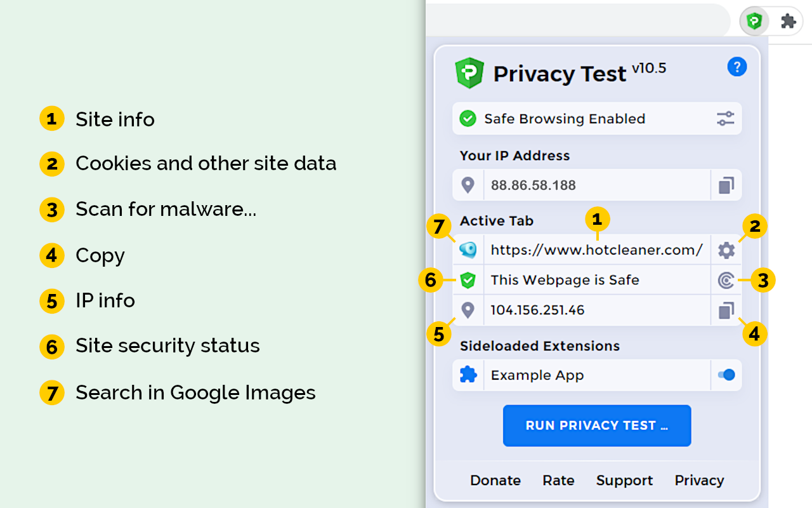
Task: Open the browser extensions puzzle menu
Action: pyautogui.click(x=788, y=20)
